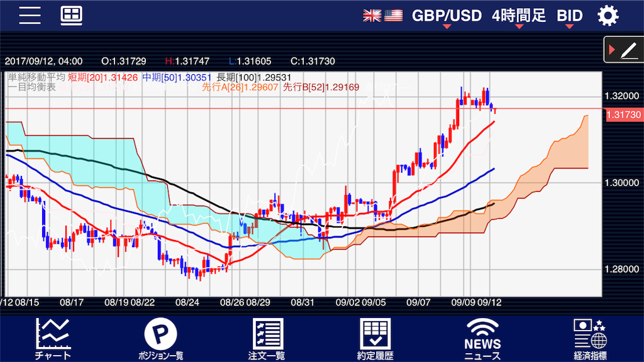Open chart settings gear
Screen dimensions: 644x362
click(x=608, y=16)
